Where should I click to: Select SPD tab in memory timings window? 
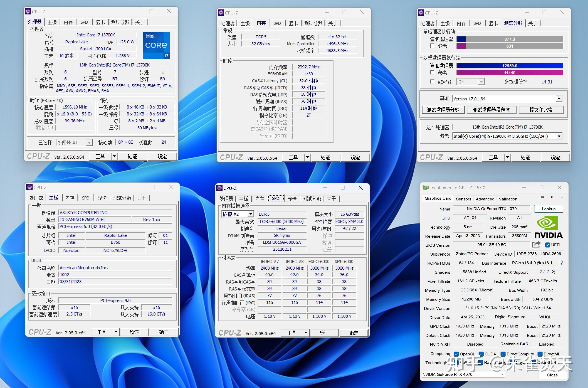277,23
